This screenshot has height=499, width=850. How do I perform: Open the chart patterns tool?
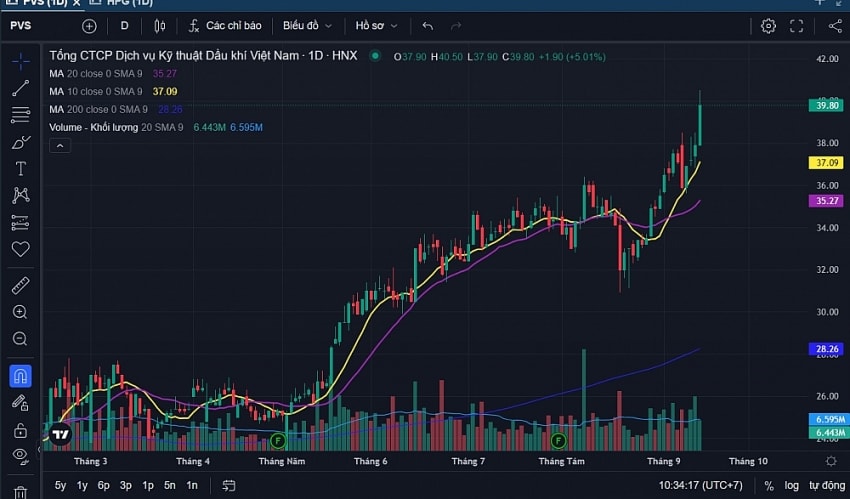coord(21,195)
